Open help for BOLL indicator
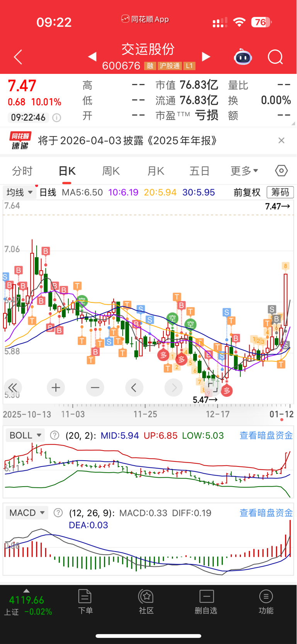Screen dimensions: 297x644 (x=55, y=436)
